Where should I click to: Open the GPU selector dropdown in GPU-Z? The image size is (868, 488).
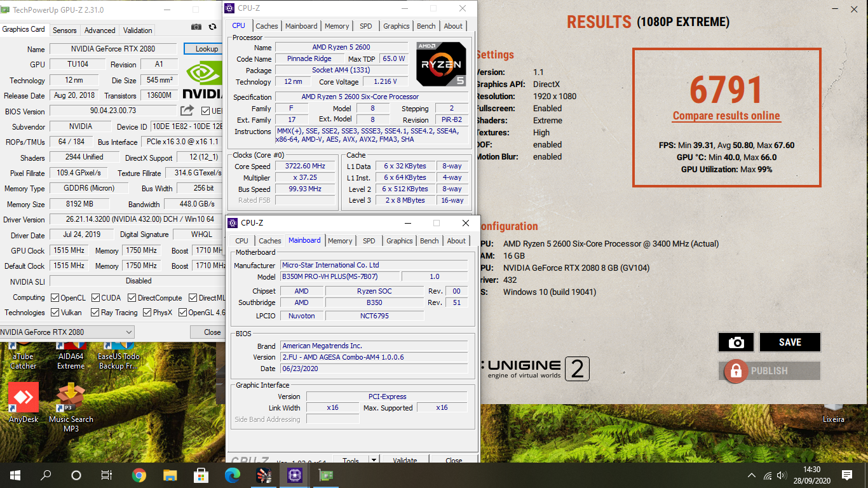[66, 332]
